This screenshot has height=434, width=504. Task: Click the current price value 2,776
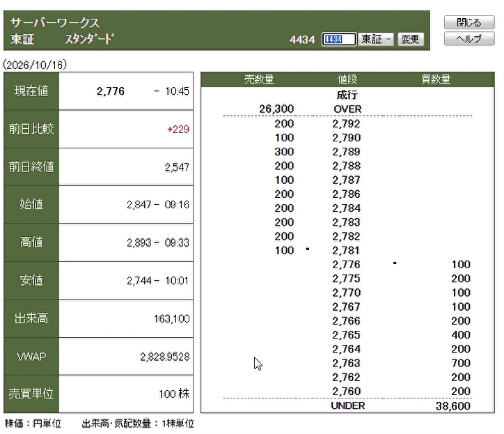pyautogui.click(x=110, y=91)
